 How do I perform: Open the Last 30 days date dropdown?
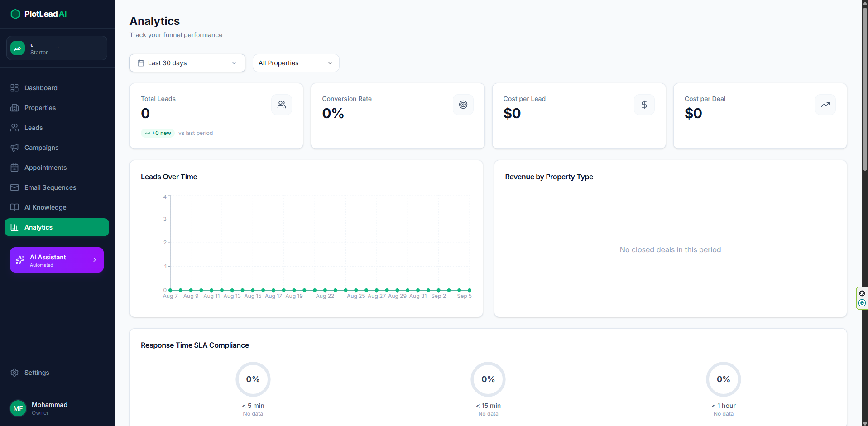click(187, 63)
